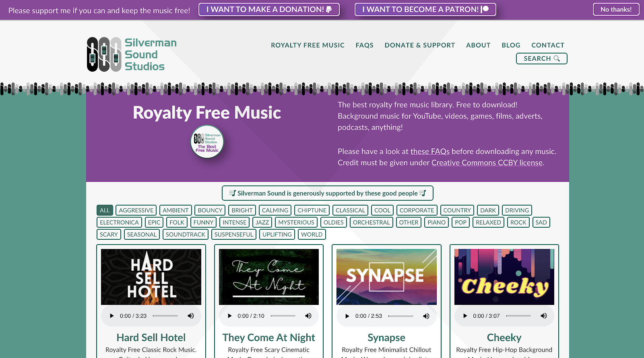The width and height of the screenshot is (644, 358).
Task: Mute the They Come At Night player
Action: [x=308, y=316]
